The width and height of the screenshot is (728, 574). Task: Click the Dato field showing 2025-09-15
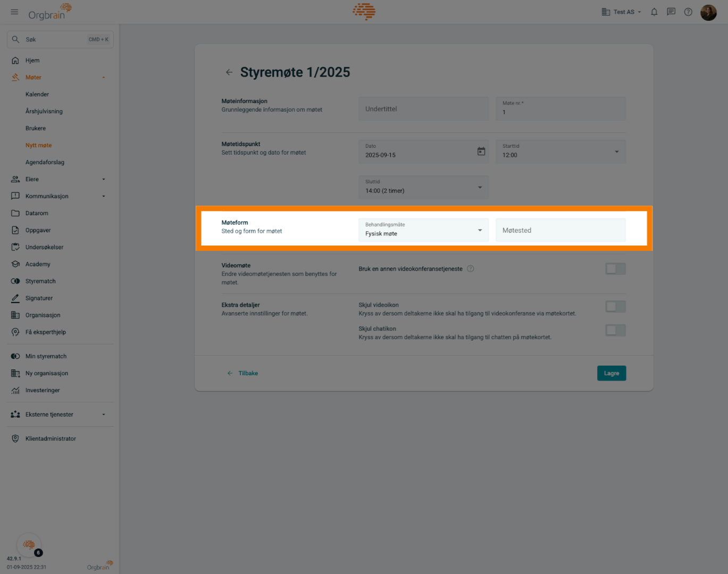[x=423, y=151]
